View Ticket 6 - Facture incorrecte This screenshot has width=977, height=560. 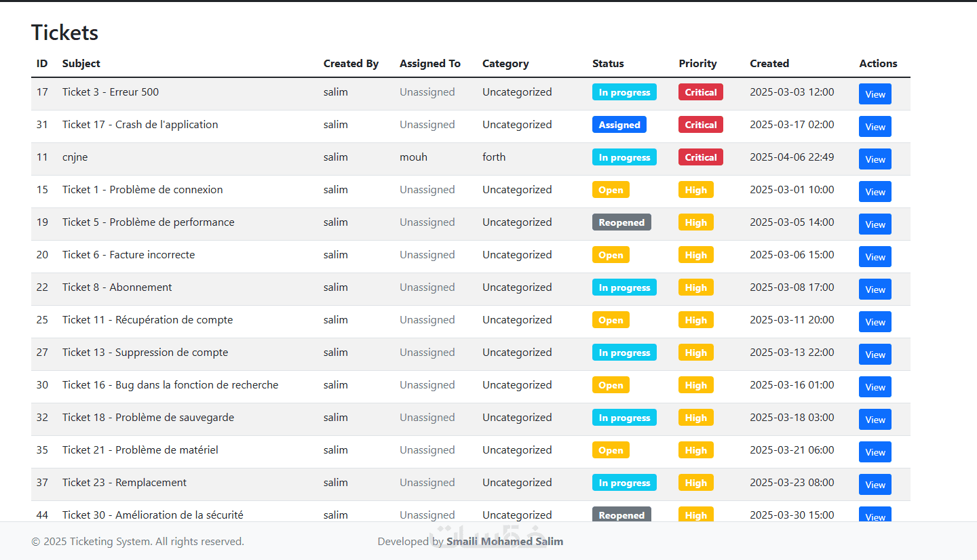(875, 257)
